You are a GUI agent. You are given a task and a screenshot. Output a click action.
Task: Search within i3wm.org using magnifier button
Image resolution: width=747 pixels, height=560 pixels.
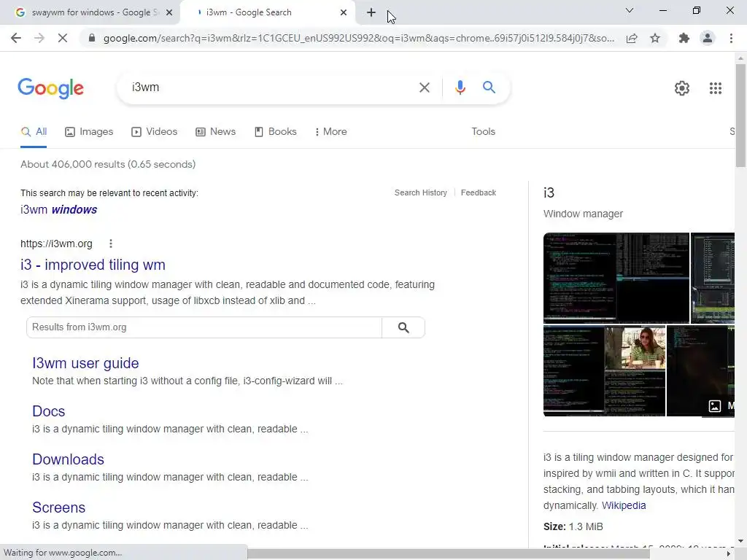(403, 327)
